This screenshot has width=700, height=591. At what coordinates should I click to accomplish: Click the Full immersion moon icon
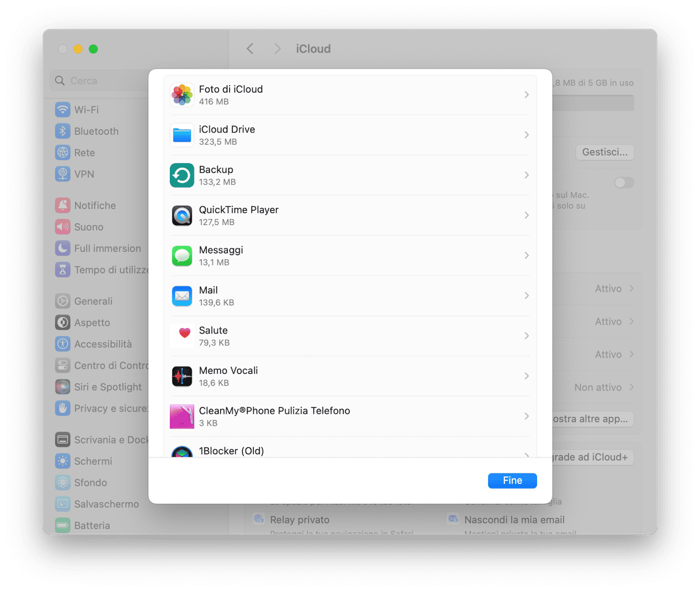click(x=63, y=248)
